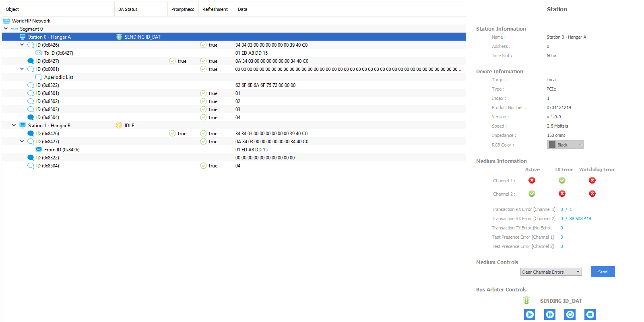This screenshot has height=322, width=644.
Task: Click Channel 1 Active red status indicator
Action: [x=532, y=180]
